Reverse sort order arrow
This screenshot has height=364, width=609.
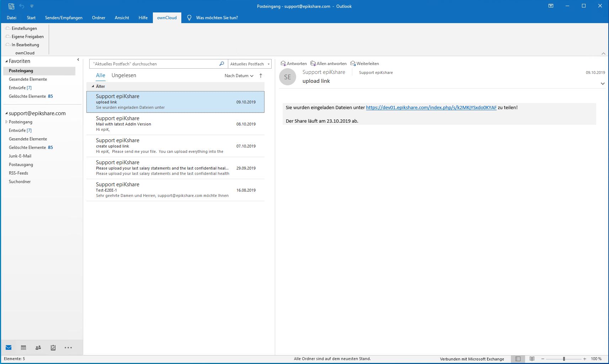pos(261,76)
